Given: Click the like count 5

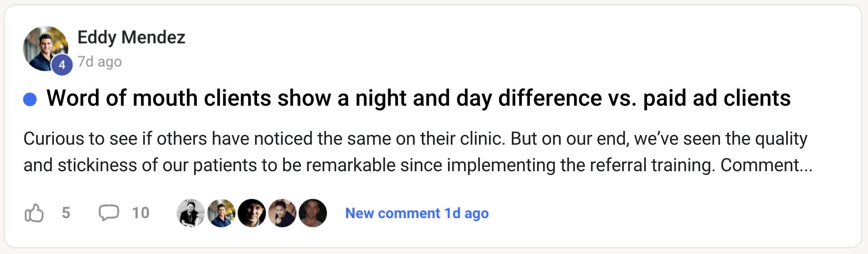Looking at the screenshot, I should 66,213.
